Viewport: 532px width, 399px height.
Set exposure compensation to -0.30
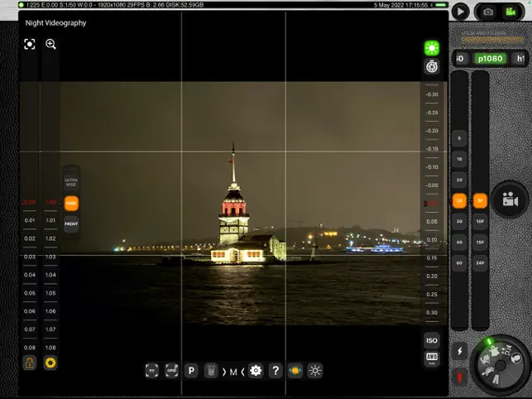pyautogui.click(x=431, y=94)
